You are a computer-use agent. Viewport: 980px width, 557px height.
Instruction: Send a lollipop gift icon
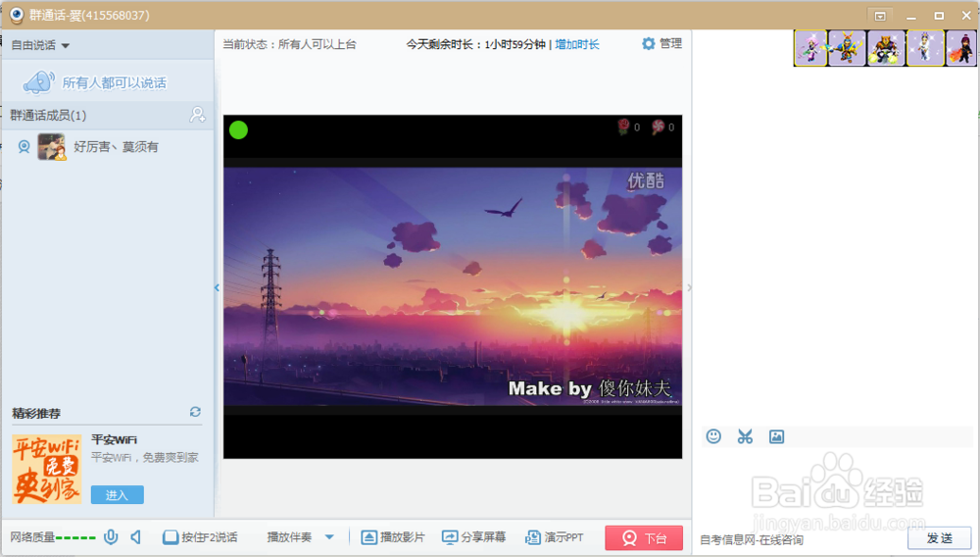point(659,127)
